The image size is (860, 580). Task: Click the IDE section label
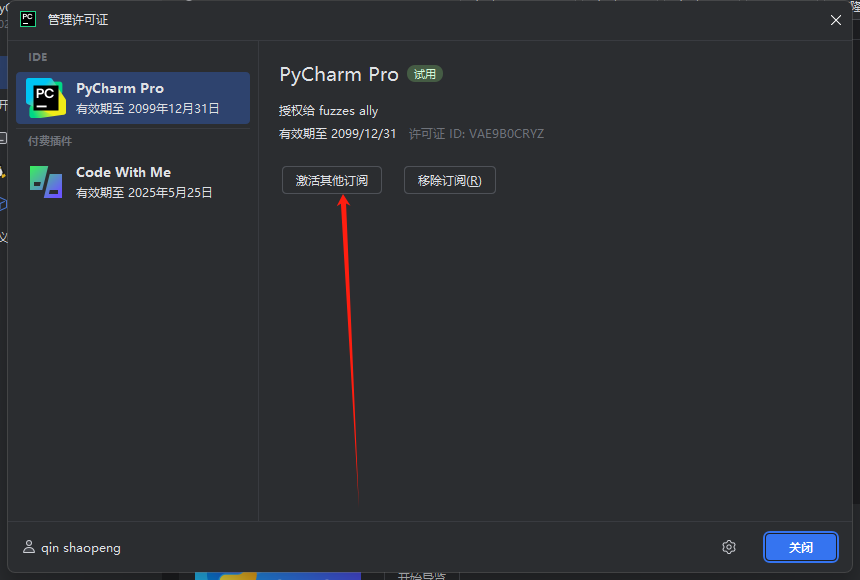38,57
